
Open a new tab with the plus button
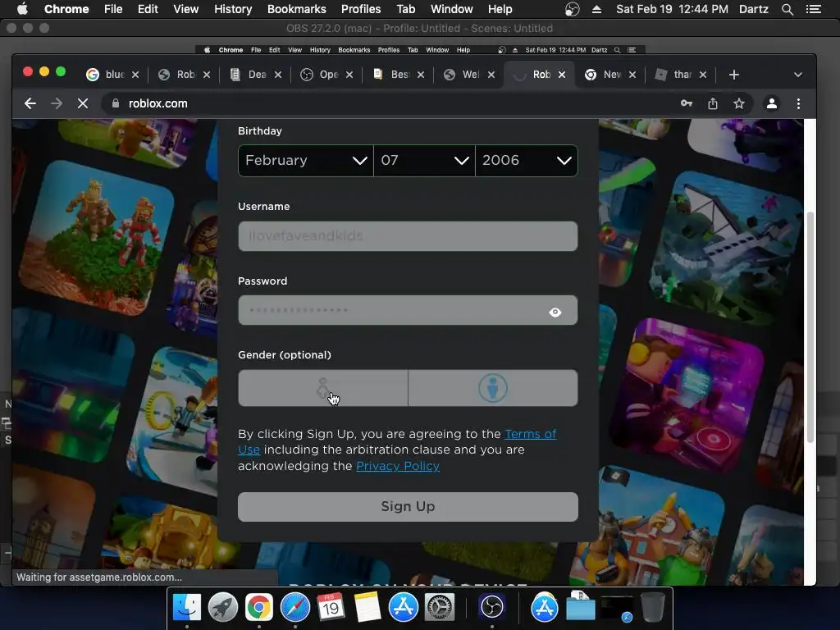click(734, 75)
